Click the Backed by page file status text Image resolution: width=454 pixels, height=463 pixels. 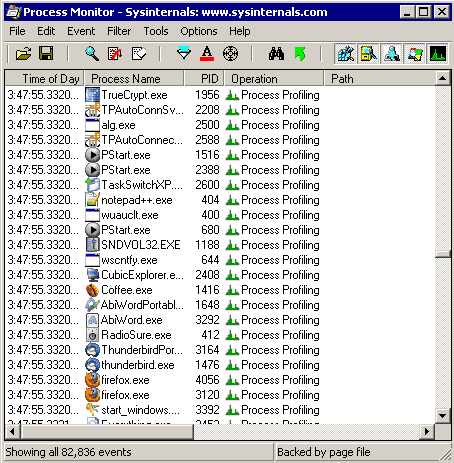(x=324, y=452)
